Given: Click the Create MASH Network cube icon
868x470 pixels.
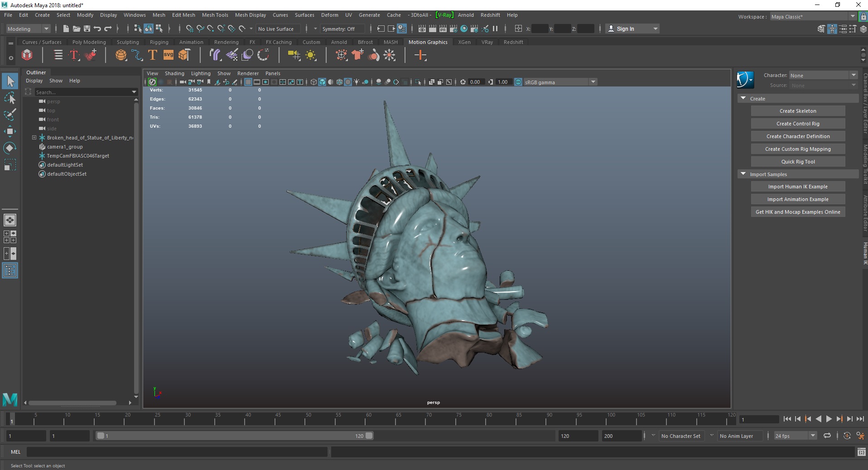Looking at the screenshot, I should [x=27, y=55].
